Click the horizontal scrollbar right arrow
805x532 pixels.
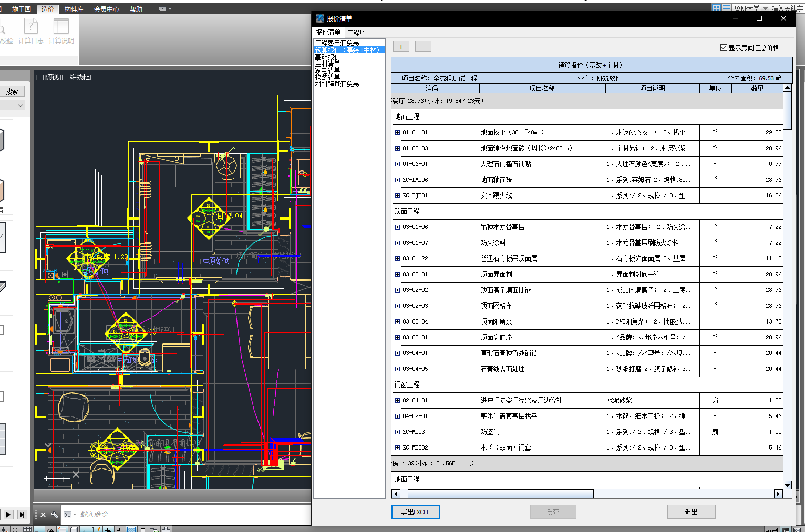coord(778,494)
